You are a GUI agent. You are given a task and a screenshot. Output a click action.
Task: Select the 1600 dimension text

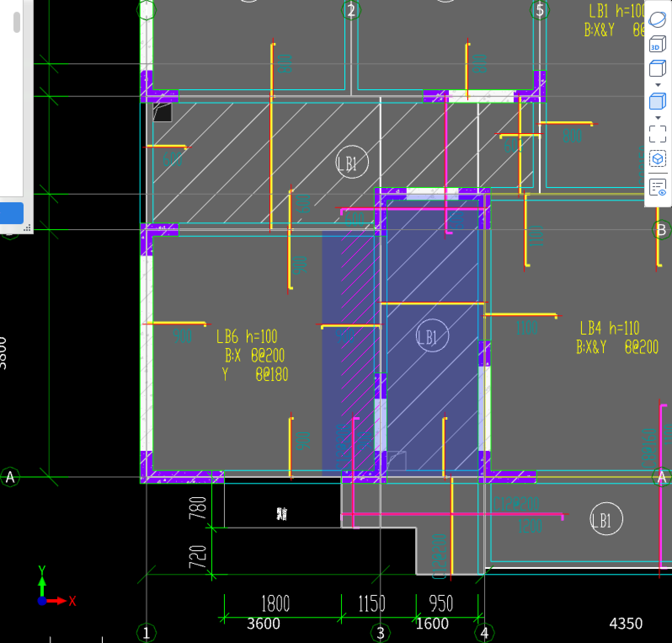(x=432, y=623)
